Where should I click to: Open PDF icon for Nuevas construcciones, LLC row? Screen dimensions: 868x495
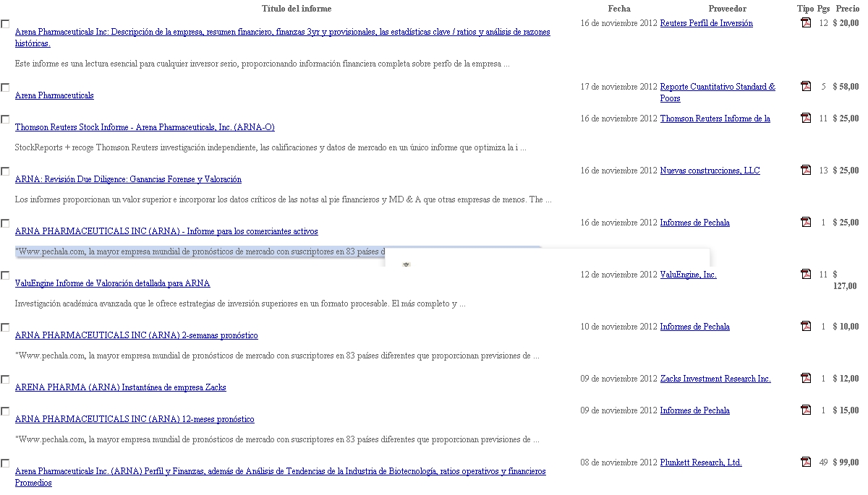[x=806, y=170]
